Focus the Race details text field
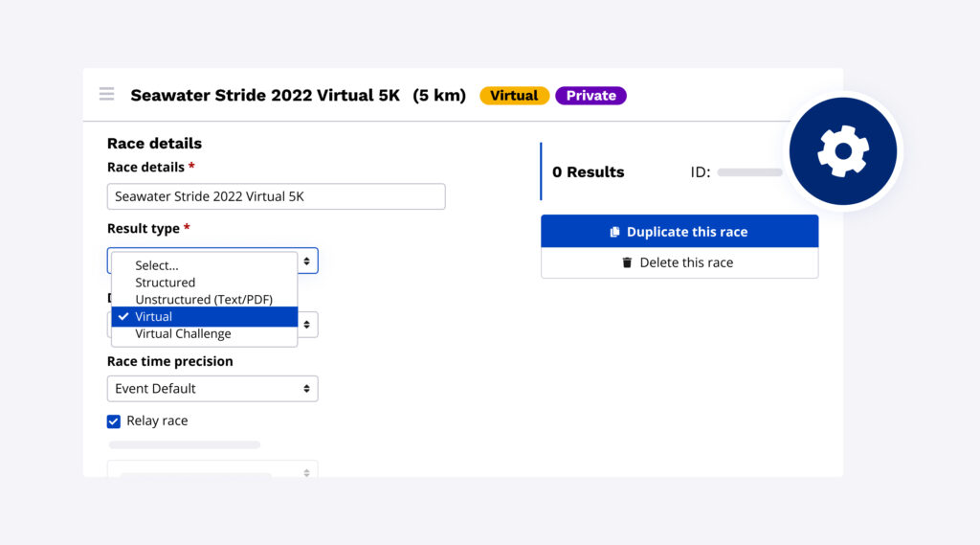 pos(276,196)
